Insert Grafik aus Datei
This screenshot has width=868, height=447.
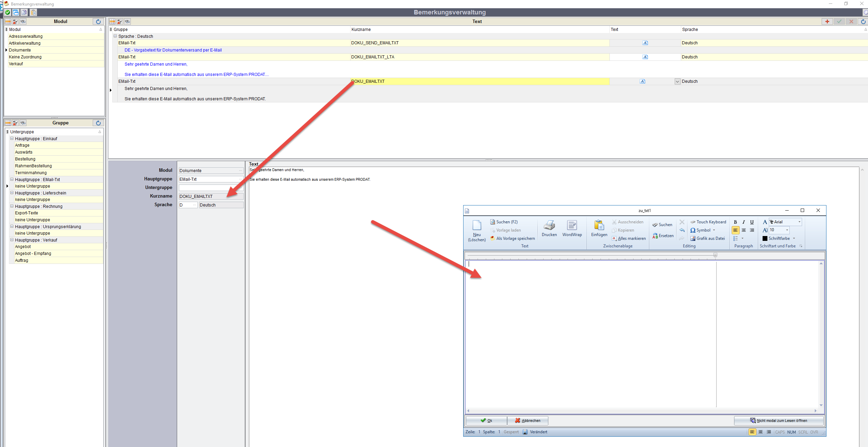click(707, 238)
